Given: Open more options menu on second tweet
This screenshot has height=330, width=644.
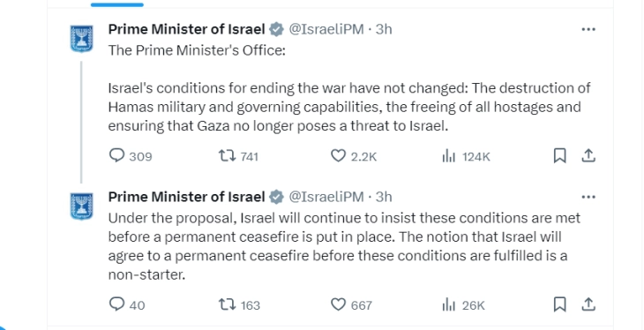Looking at the screenshot, I should (x=588, y=197).
